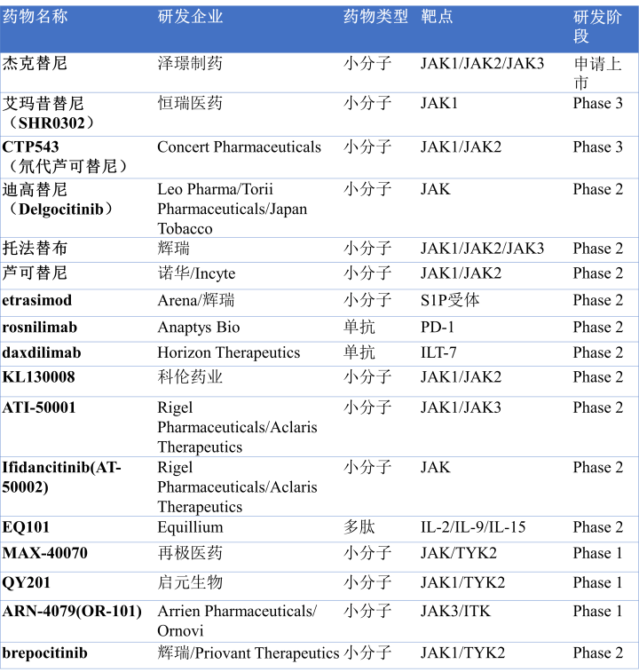
Task: Click the 芦可替尼 drug name cell
Action: click(35, 273)
